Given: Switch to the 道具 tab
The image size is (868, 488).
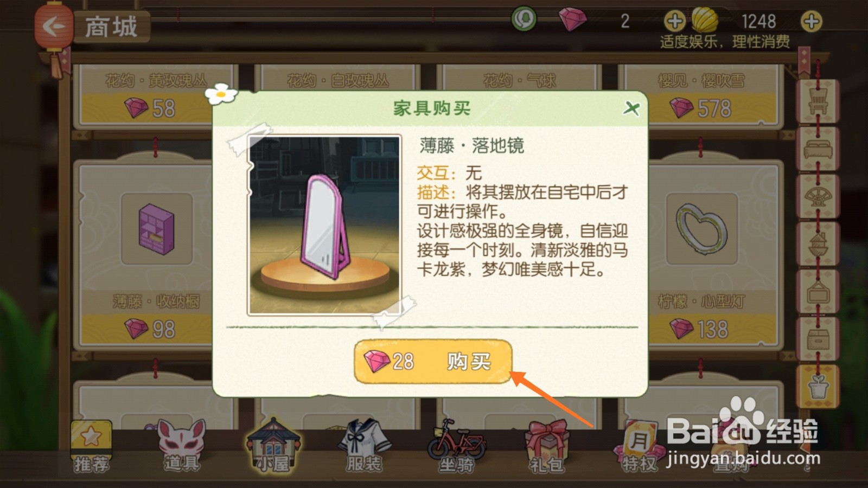Looking at the screenshot, I should pyautogui.click(x=182, y=446).
